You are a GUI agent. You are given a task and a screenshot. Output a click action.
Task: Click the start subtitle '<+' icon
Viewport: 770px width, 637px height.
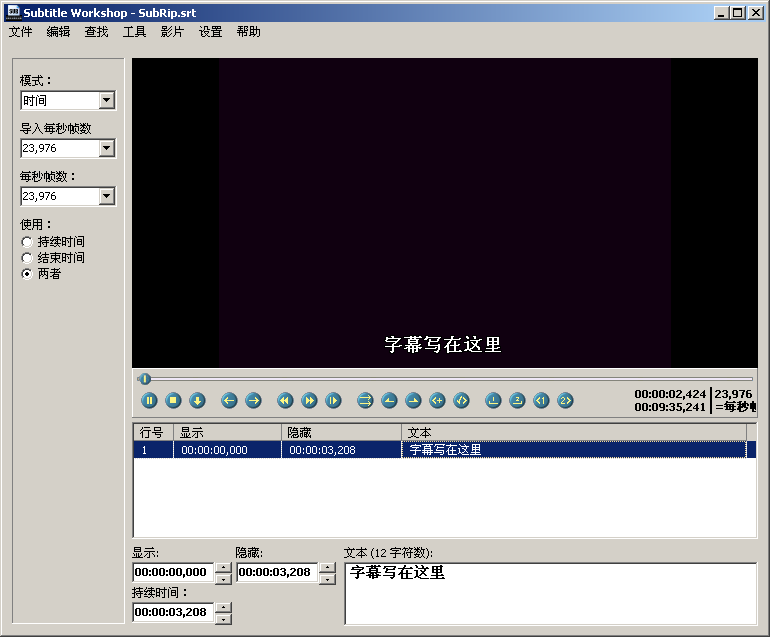point(437,401)
